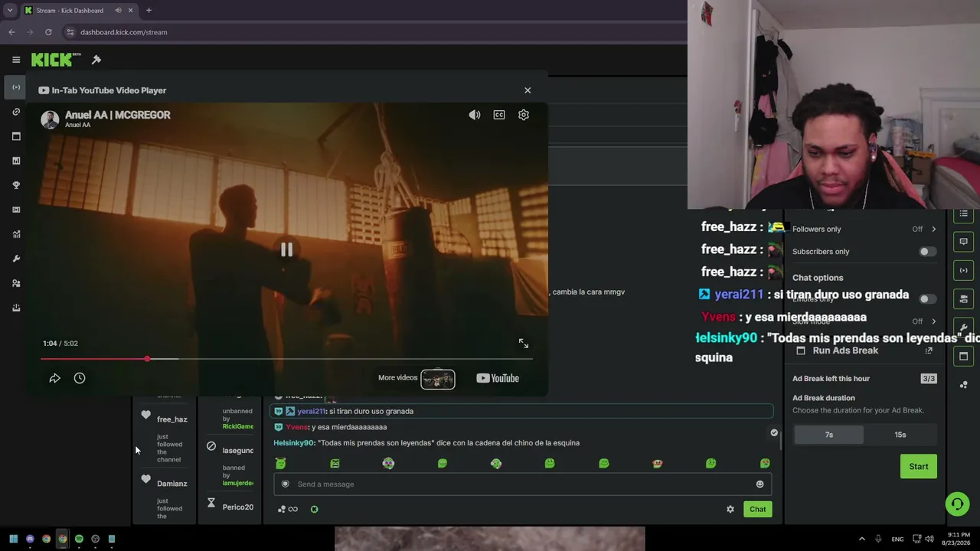Open the video title Anuel AA | MCGREGOR
The image size is (980, 551).
[118, 115]
